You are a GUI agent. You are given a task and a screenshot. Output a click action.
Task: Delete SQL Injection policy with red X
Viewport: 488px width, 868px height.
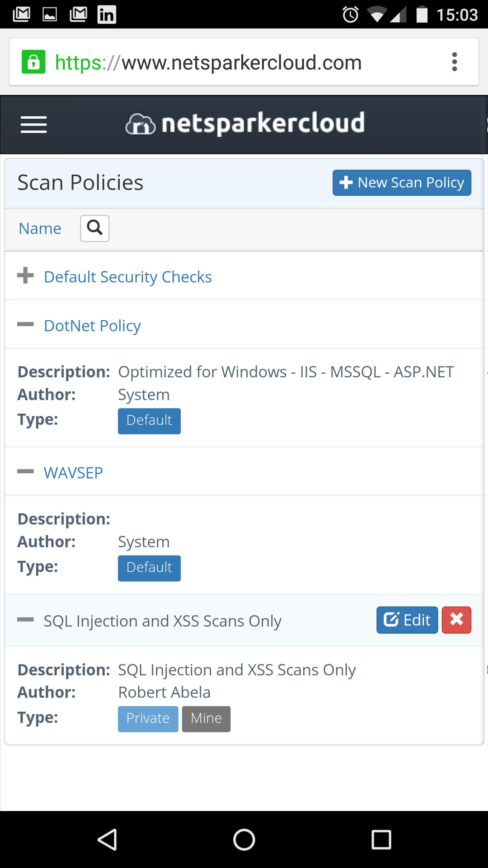[456, 620]
